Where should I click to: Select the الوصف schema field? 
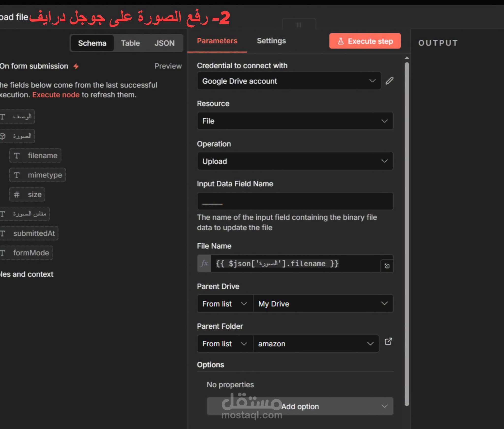point(17,116)
